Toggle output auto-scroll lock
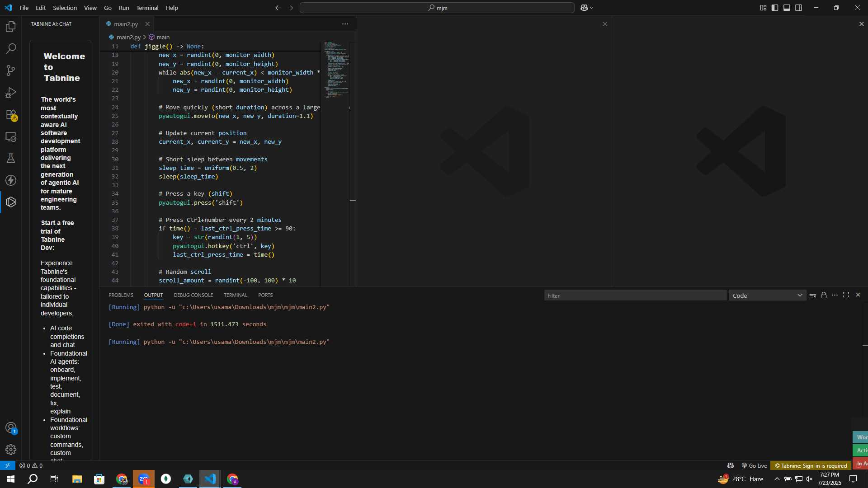Image resolution: width=868 pixels, height=488 pixels. pos(824,295)
